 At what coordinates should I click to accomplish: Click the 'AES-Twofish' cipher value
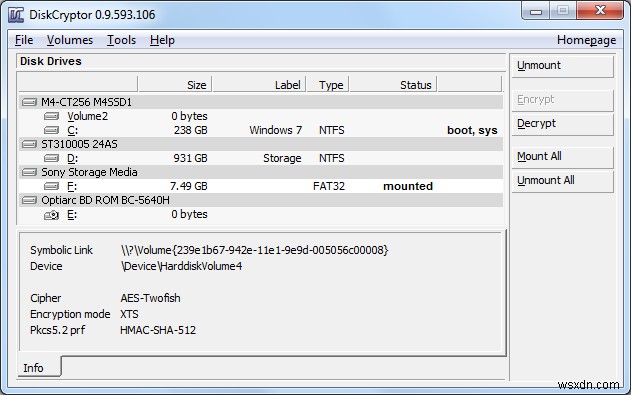tap(151, 298)
